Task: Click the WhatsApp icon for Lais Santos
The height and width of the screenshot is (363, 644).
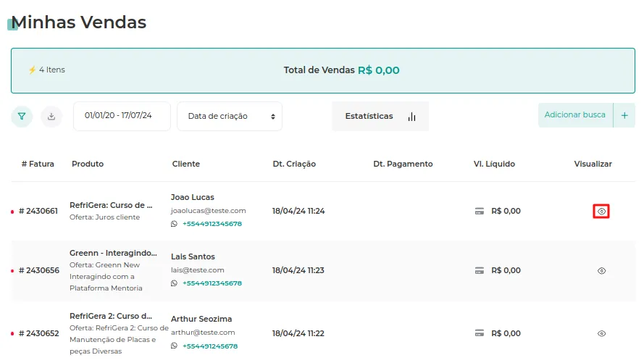Action: [x=174, y=283]
